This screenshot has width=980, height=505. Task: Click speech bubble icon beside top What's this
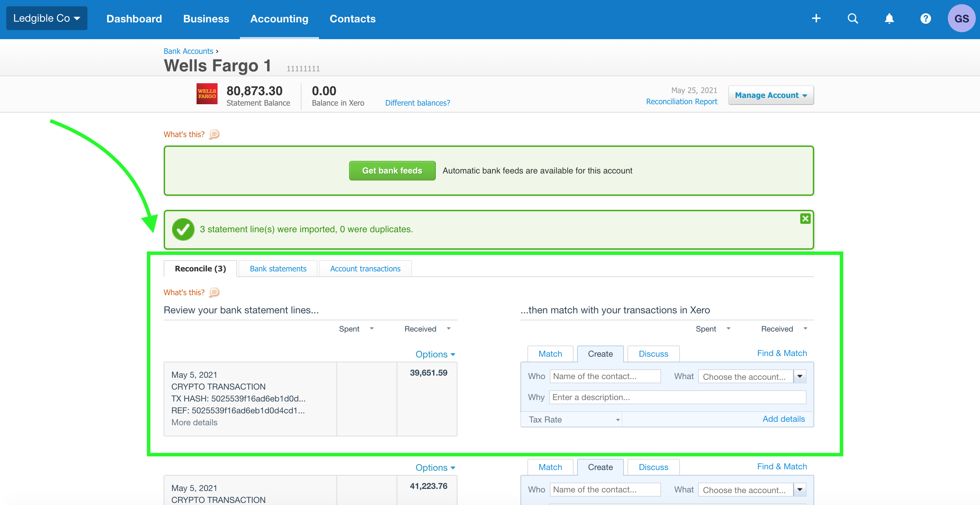[214, 134]
